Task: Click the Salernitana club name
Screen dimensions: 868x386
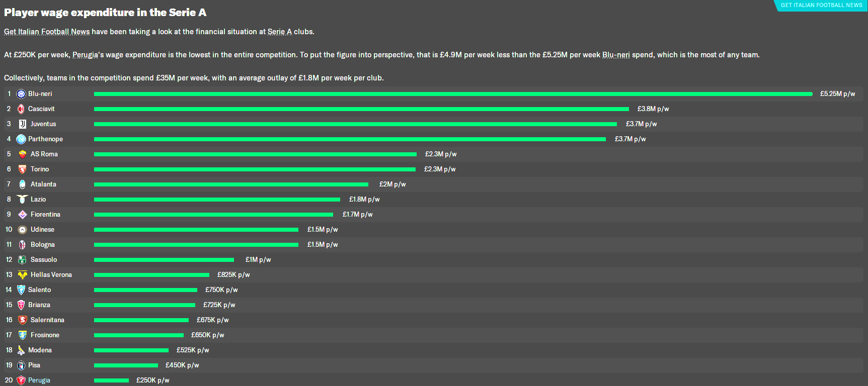Action: 47,320
